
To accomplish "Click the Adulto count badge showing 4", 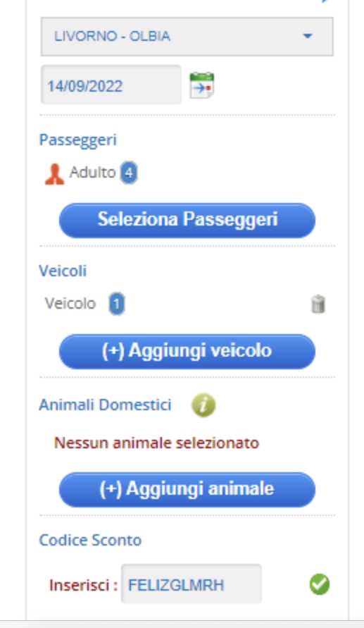I will tap(129, 173).
